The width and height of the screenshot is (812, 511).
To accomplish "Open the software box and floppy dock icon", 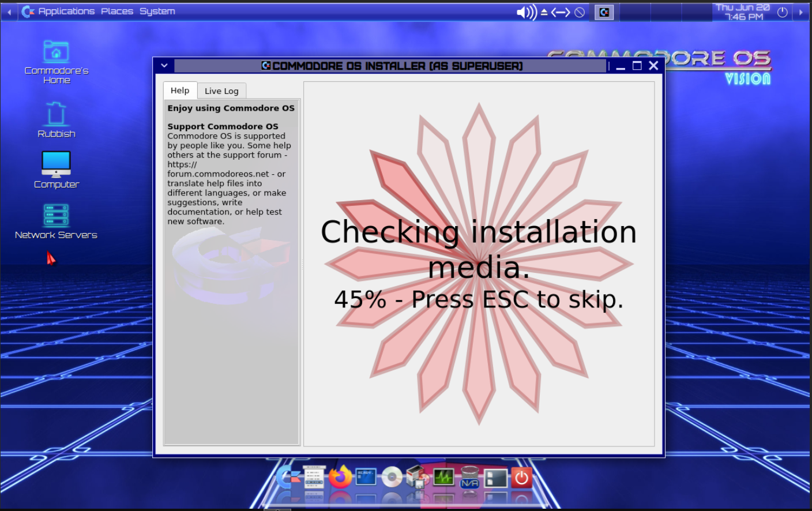I will [418, 477].
